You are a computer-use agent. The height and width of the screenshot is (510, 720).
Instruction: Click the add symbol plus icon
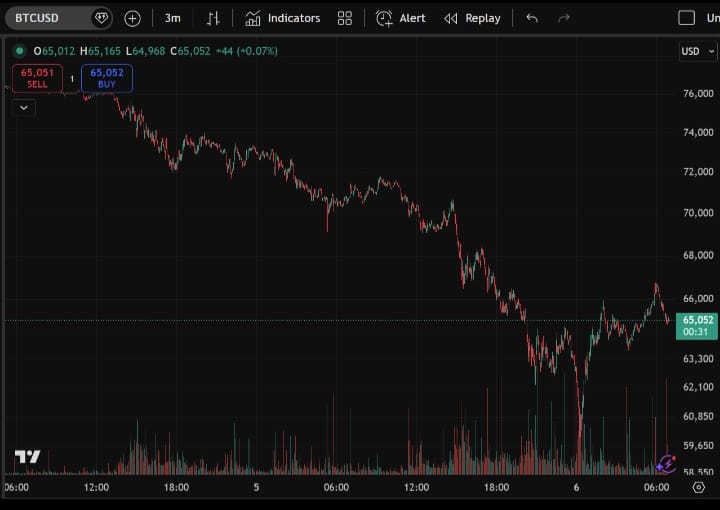(132, 18)
